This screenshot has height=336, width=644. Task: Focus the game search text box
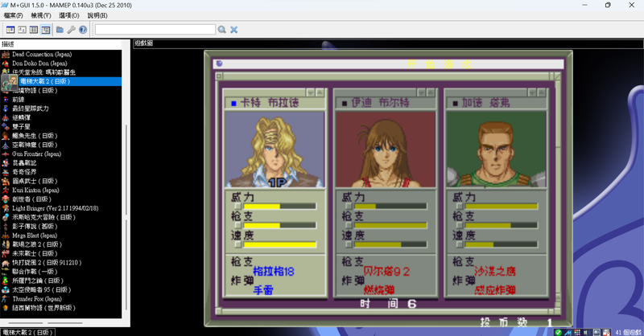[x=155, y=30]
